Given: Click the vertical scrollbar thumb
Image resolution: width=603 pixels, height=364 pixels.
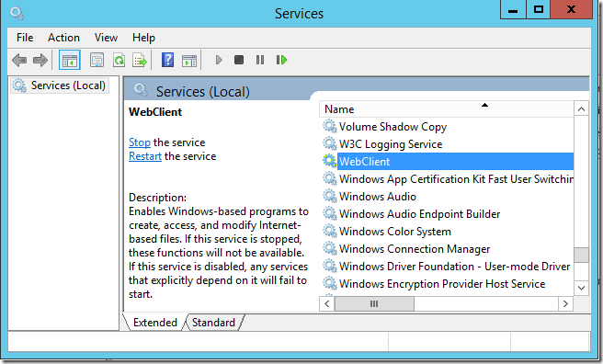Looking at the screenshot, I should point(581,255).
